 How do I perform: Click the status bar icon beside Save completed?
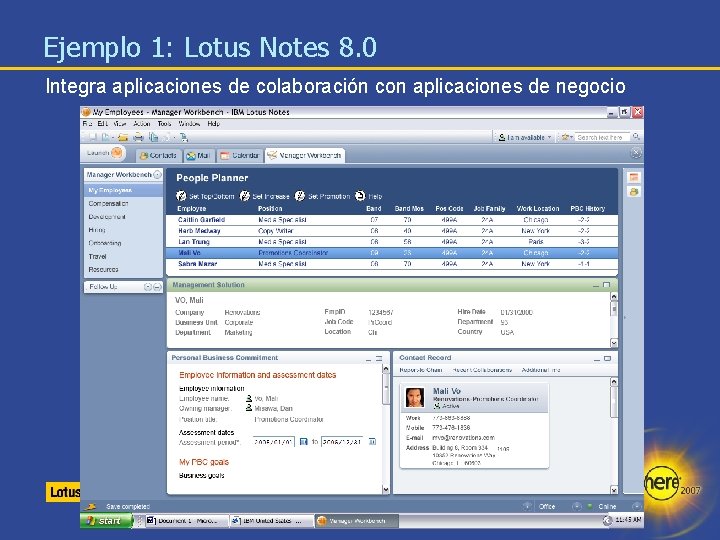pyautogui.click(x=91, y=506)
